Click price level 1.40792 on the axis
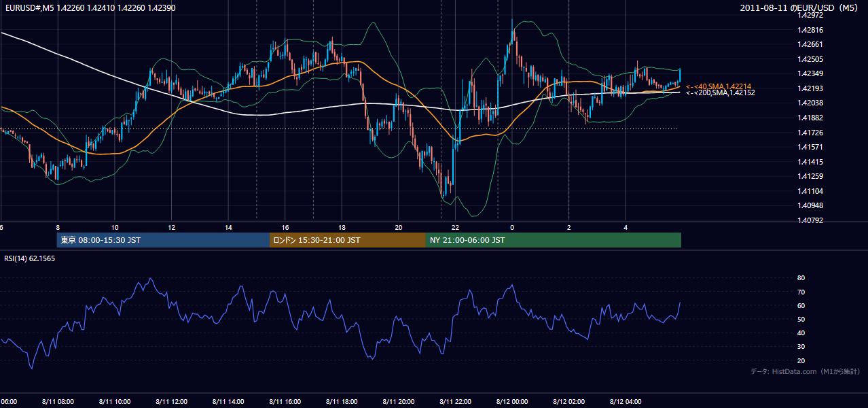 click(810, 220)
